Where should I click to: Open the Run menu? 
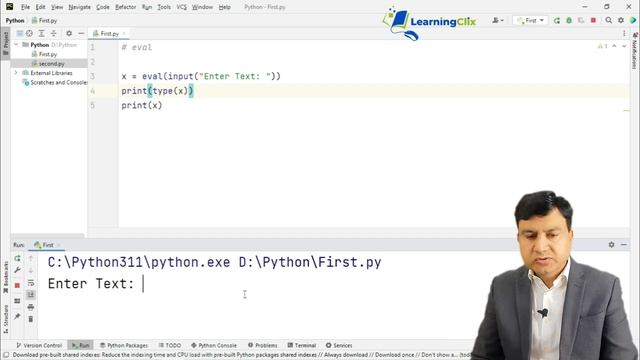point(147,7)
